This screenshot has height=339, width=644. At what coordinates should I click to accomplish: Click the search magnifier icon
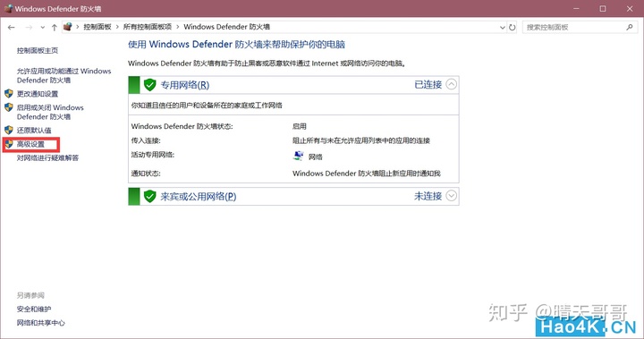630,27
